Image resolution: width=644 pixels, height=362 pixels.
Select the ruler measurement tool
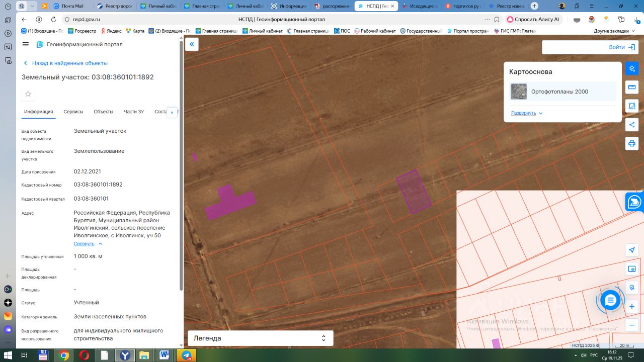632,87
